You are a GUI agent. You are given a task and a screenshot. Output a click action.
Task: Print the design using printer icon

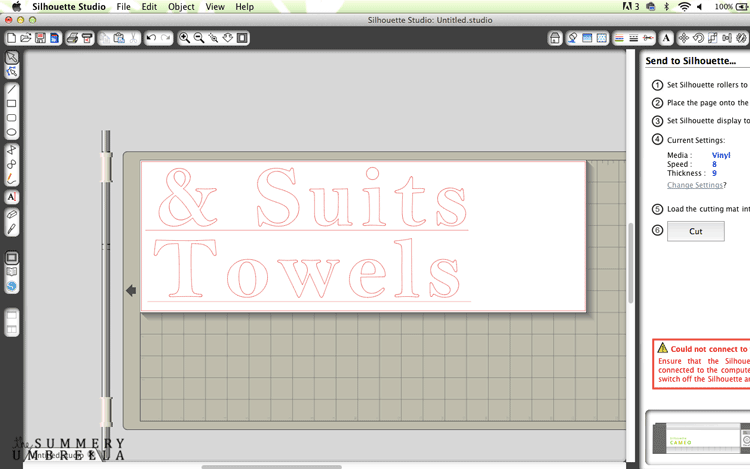coord(73,38)
